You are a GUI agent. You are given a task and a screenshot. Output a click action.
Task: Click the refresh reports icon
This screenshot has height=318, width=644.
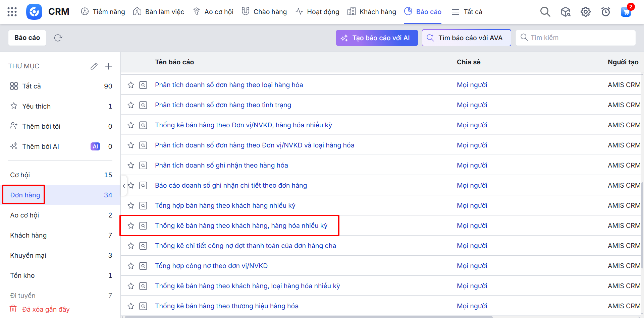[58, 38]
